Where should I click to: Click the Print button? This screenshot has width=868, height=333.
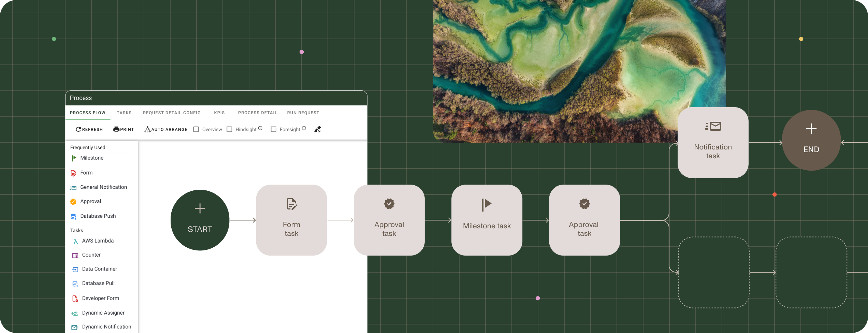(x=124, y=129)
